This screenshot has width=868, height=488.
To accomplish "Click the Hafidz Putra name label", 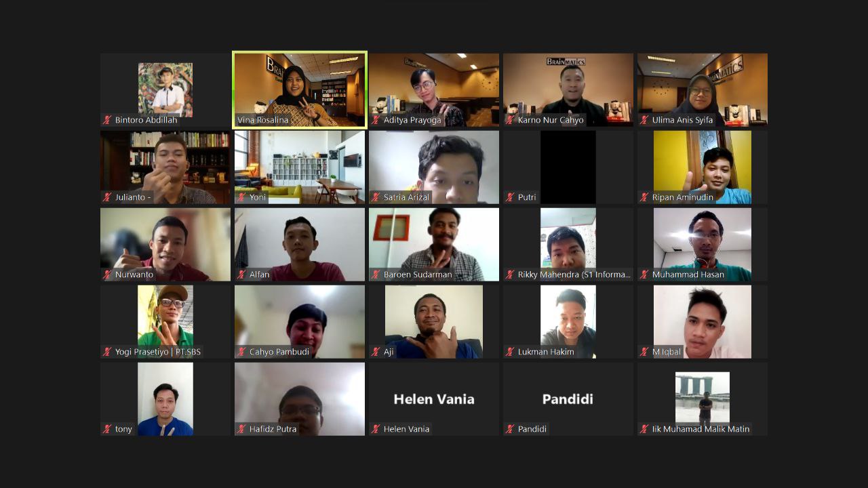I will 273,429.
